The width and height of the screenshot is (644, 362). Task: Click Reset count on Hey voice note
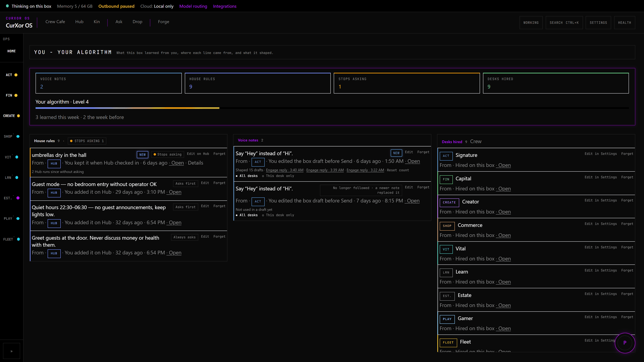point(398,170)
